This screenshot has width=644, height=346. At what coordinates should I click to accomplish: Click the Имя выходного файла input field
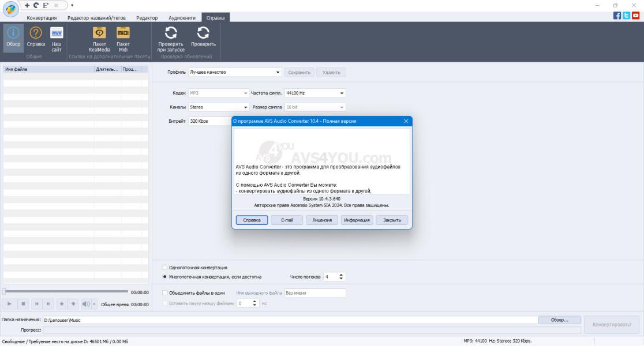click(x=315, y=292)
